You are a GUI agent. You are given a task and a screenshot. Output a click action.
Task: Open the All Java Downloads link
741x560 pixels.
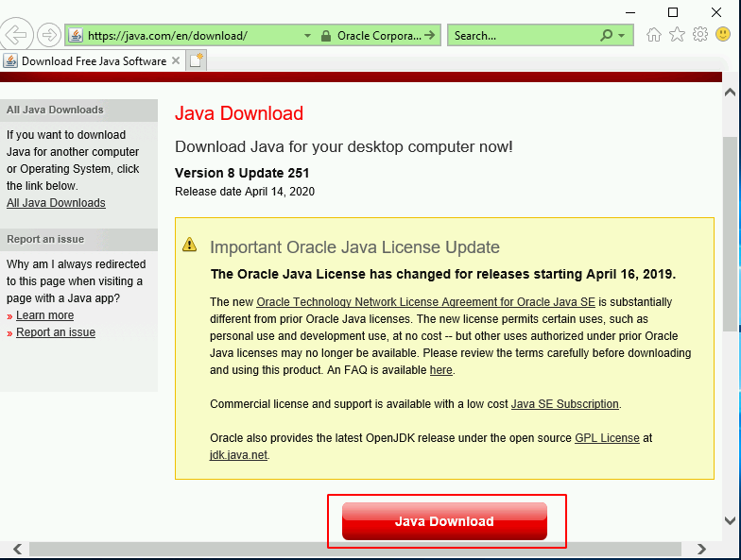(x=56, y=203)
